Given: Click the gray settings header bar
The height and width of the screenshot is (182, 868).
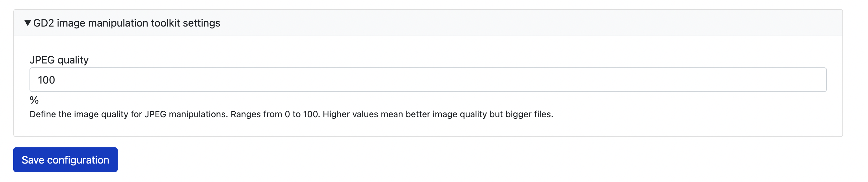Looking at the screenshot, I should click(x=505, y=23).
